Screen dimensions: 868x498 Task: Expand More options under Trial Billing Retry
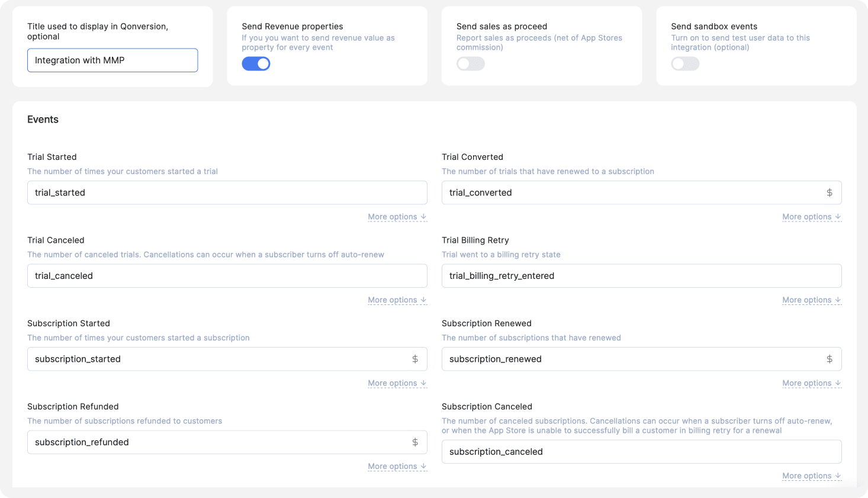click(x=812, y=300)
